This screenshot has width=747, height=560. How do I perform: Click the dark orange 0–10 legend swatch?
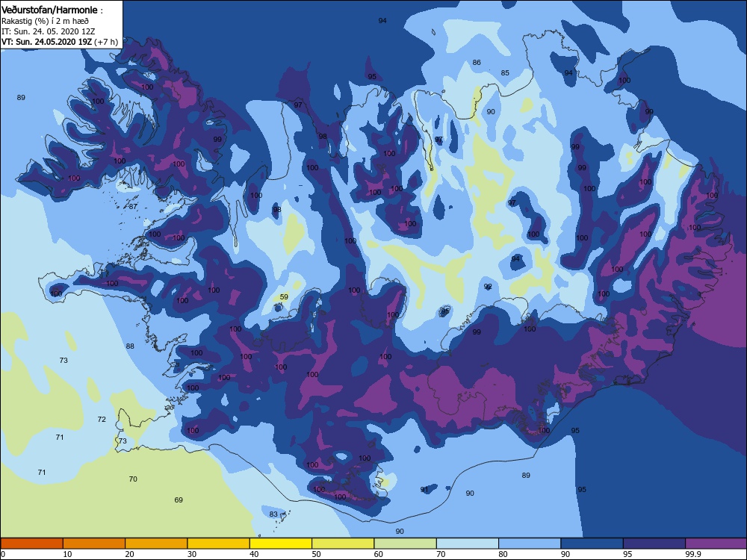pos(31,544)
